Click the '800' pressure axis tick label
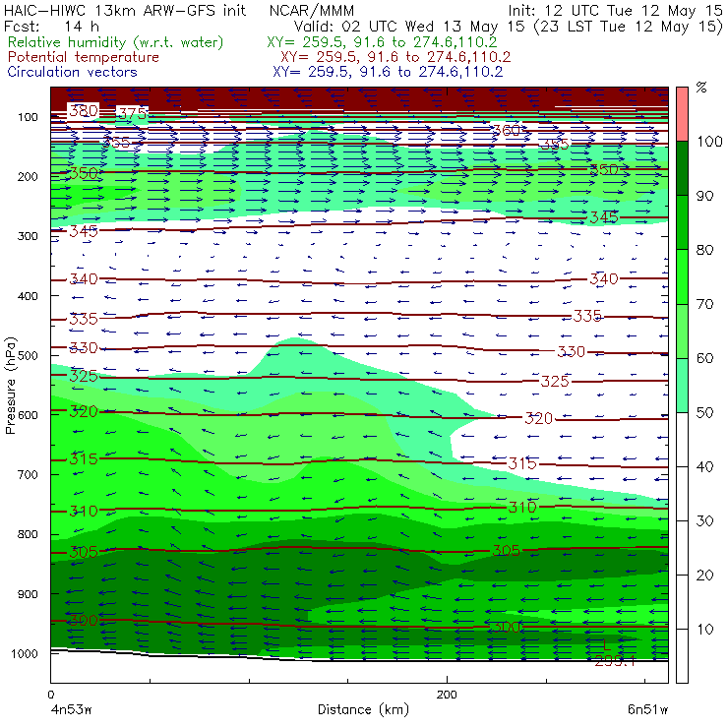Screen dimensions: 728x728 click(x=28, y=534)
